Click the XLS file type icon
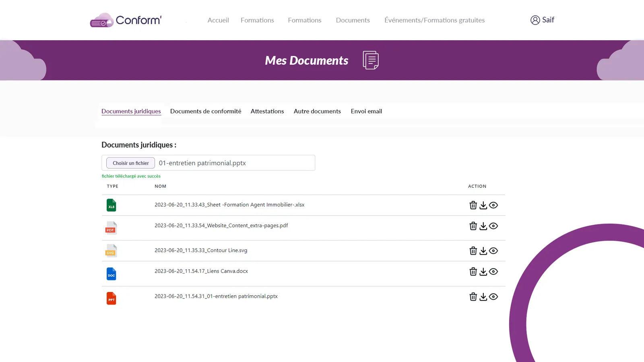 111,205
